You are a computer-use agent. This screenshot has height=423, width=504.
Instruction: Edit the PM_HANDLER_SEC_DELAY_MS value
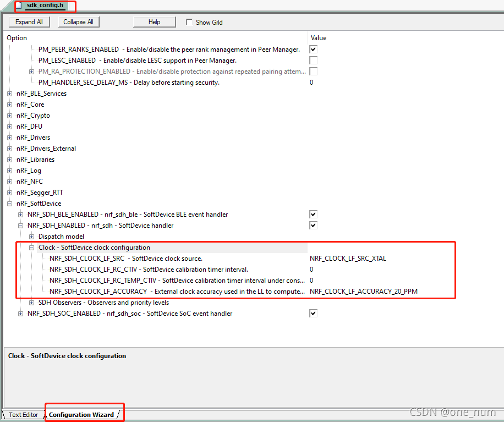point(311,83)
